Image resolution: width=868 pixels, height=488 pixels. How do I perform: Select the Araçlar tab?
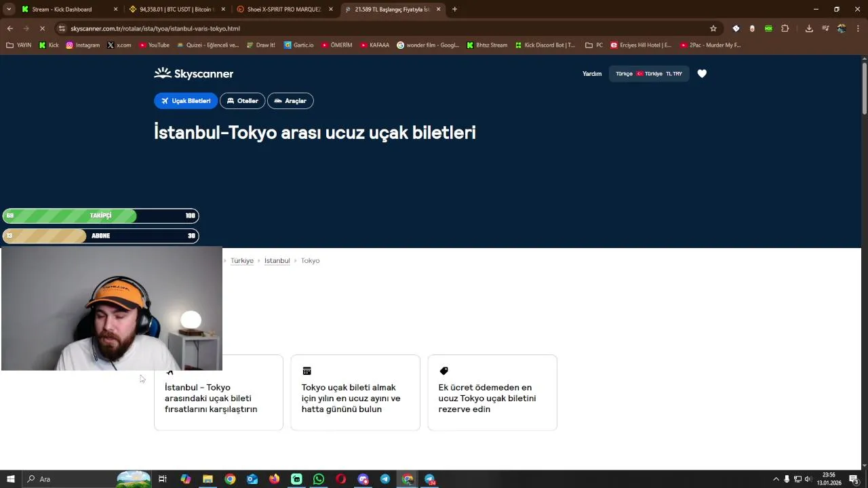[x=290, y=101]
